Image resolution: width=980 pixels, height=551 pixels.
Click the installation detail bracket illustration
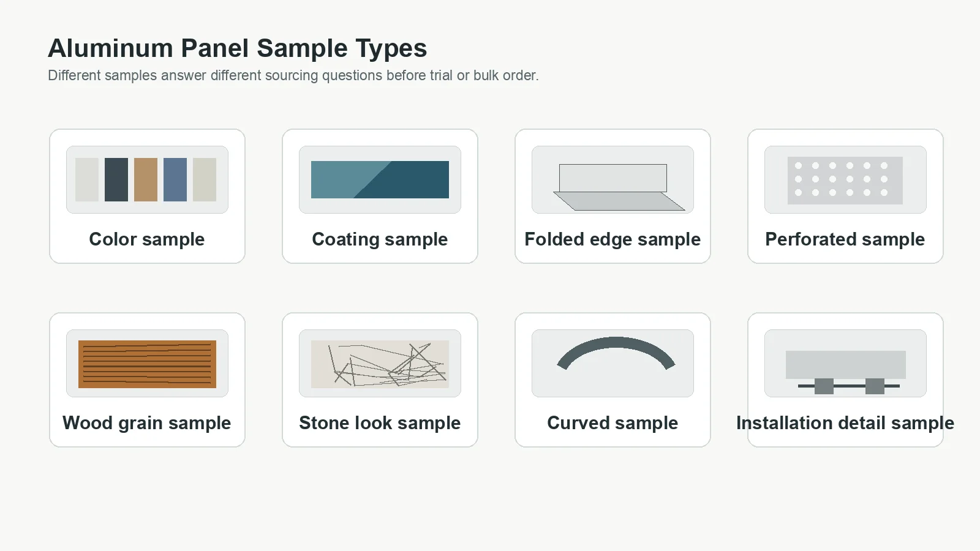[845, 372]
